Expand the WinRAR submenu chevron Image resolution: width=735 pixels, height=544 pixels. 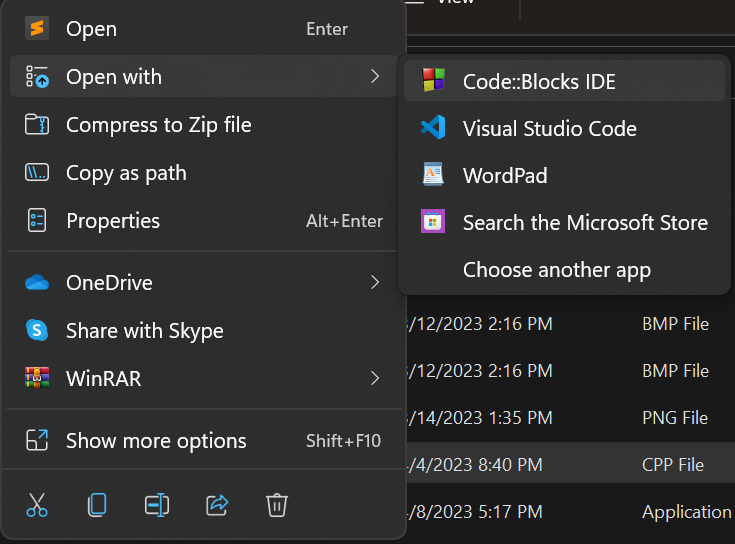coord(375,379)
